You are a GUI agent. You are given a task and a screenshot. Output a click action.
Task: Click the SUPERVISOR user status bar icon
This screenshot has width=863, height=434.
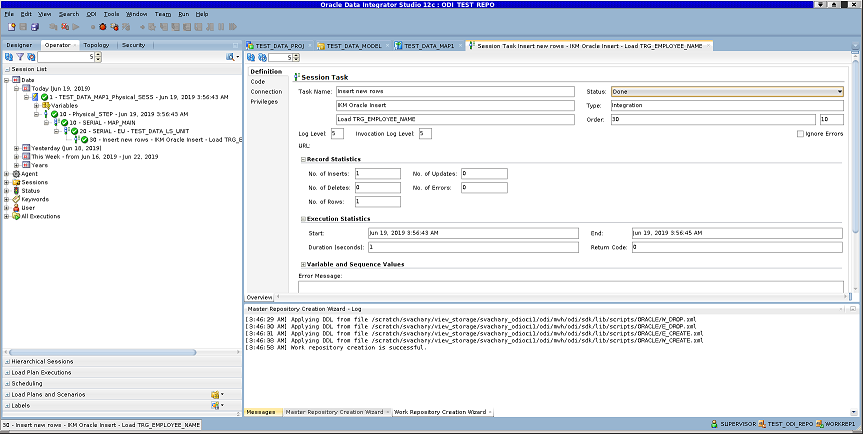[714, 424]
